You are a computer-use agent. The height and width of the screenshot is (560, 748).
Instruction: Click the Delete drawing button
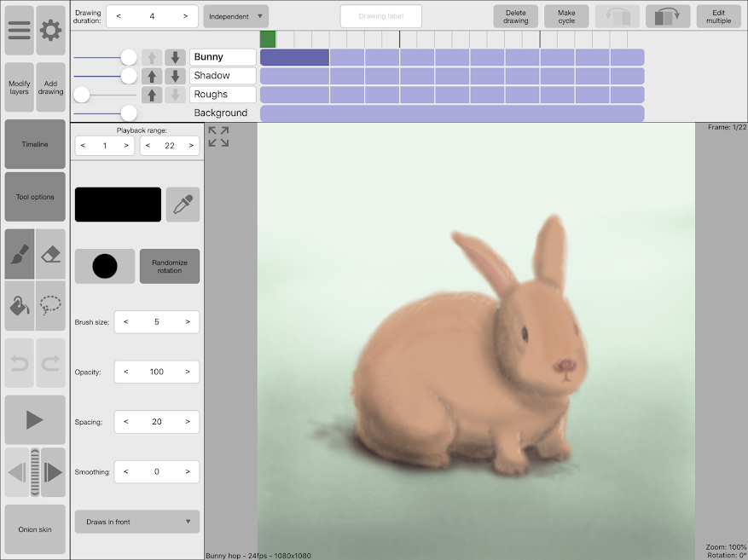[x=515, y=16]
